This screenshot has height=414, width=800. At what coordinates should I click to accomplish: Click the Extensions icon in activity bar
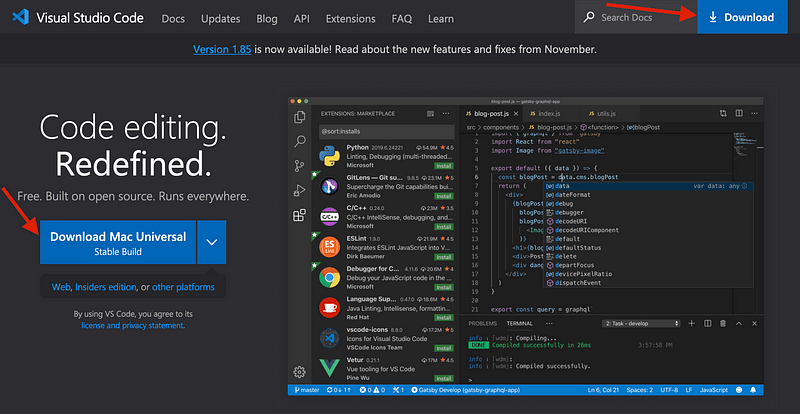click(x=299, y=215)
